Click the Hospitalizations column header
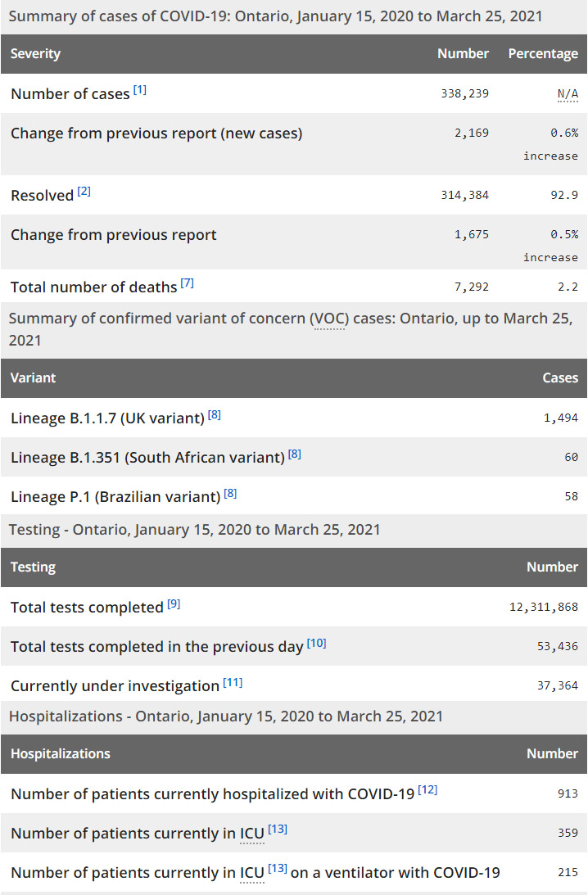Image resolution: width=588 pixels, height=895 pixels. pyautogui.click(x=61, y=753)
